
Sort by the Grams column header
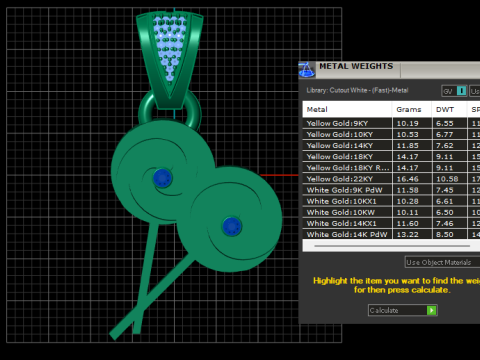412,109
